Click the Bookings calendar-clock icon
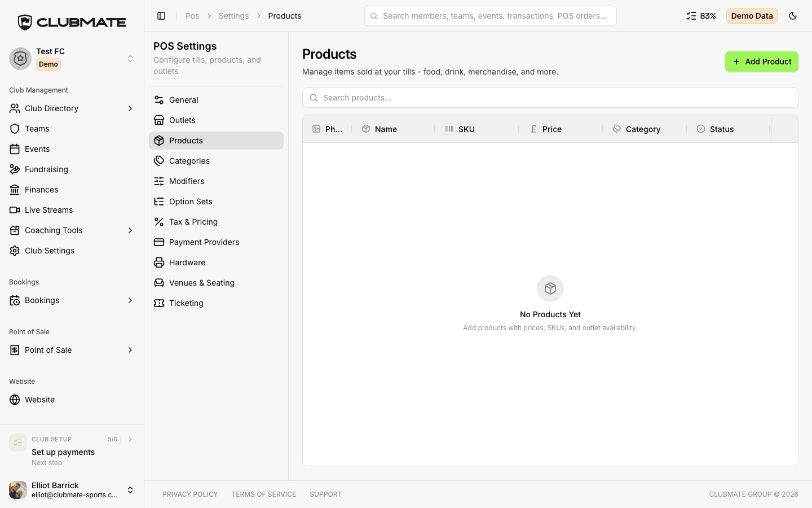This screenshot has width=812, height=508. tap(15, 300)
